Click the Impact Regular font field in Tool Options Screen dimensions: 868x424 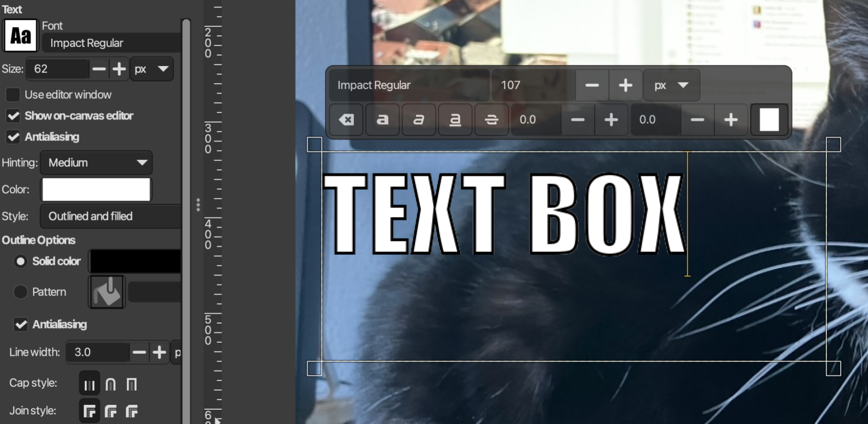pos(111,43)
